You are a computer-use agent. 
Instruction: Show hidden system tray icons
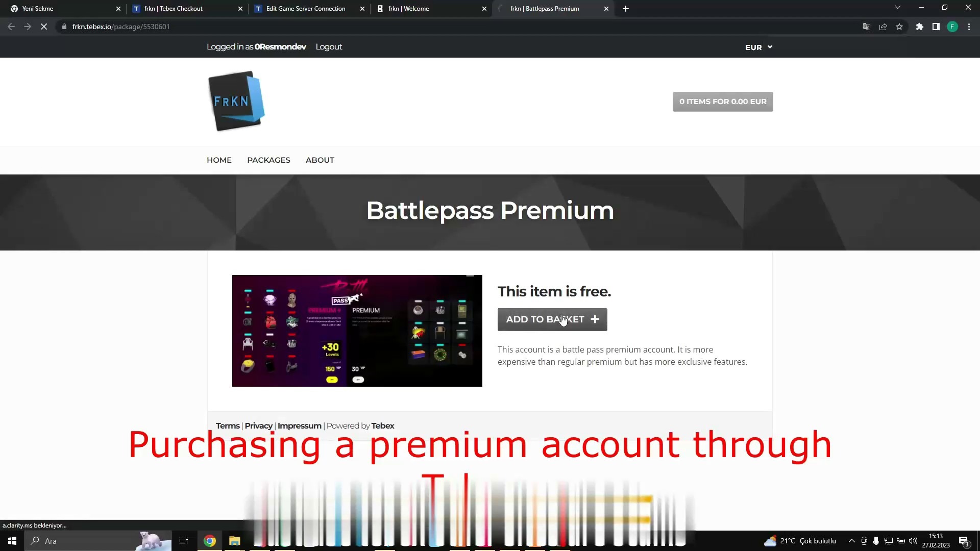(x=851, y=541)
